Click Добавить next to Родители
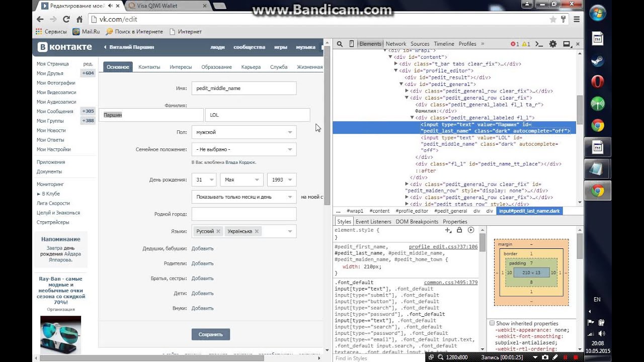This screenshot has width=644, height=362. click(202, 263)
